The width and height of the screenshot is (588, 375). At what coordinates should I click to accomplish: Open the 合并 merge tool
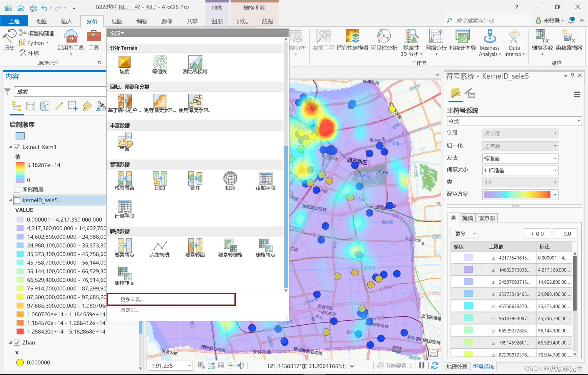pyautogui.click(x=195, y=181)
